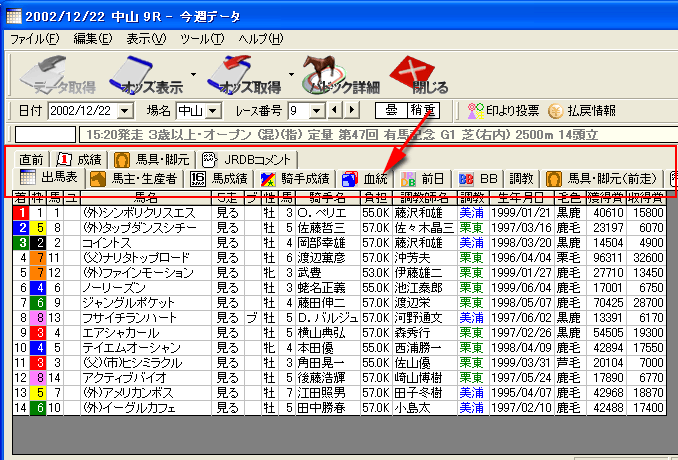Image resolution: width=678 pixels, height=460 pixels.
Task: Toggle the 昼 button
Action: point(391,110)
